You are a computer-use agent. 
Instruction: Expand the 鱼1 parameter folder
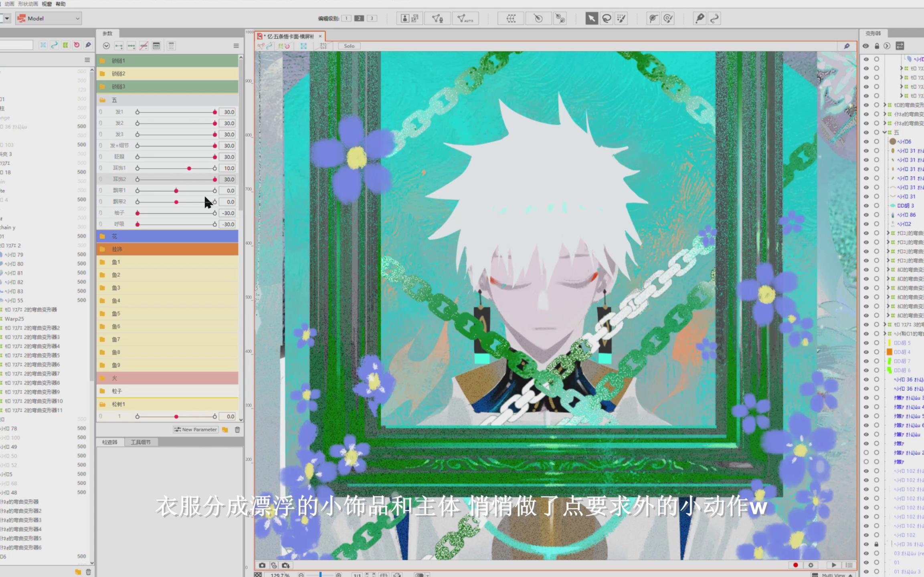102,262
